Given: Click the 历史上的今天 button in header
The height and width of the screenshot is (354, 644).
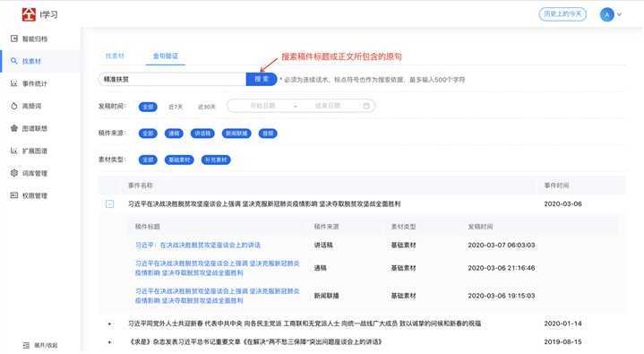Looking at the screenshot, I should pos(562,14).
